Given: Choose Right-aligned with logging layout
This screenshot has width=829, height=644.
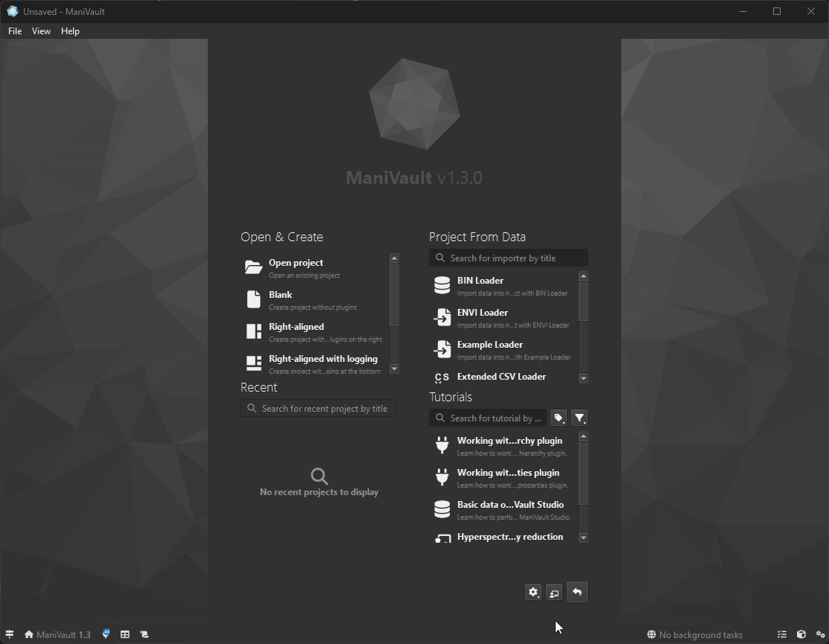Looking at the screenshot, I should click(x=316, y=363).
